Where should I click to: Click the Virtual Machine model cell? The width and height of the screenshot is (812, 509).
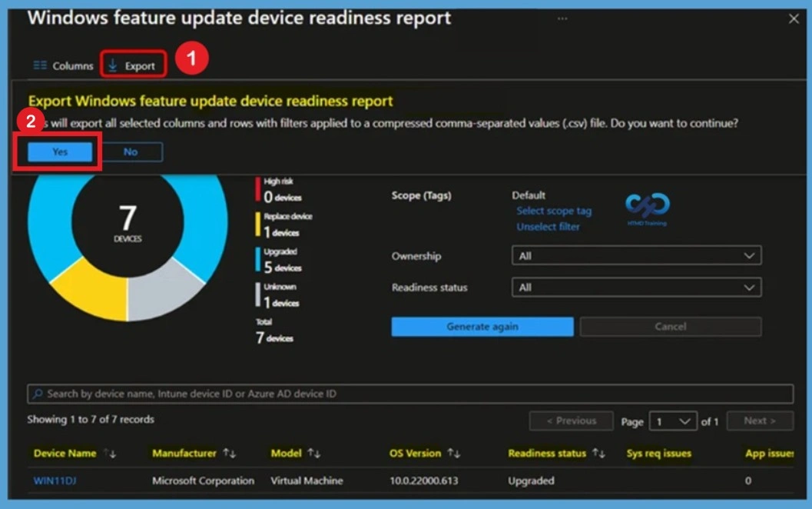[x=307, y=481]
